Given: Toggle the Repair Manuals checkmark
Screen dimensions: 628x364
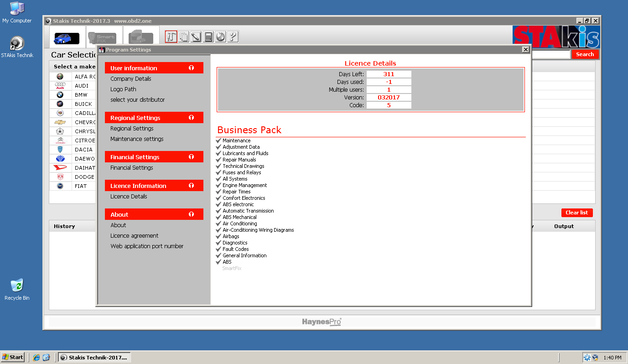Looking at the screenshot, I should point(218,160).
